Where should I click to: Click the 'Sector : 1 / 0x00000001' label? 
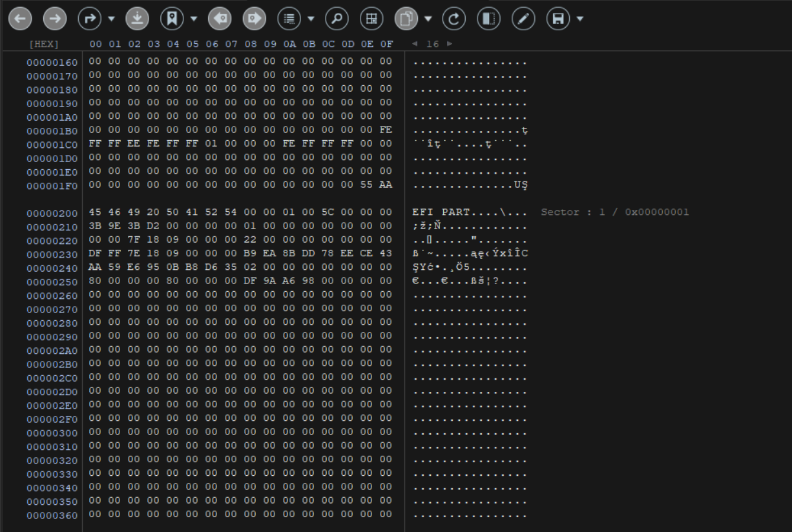tap(615, 212)
